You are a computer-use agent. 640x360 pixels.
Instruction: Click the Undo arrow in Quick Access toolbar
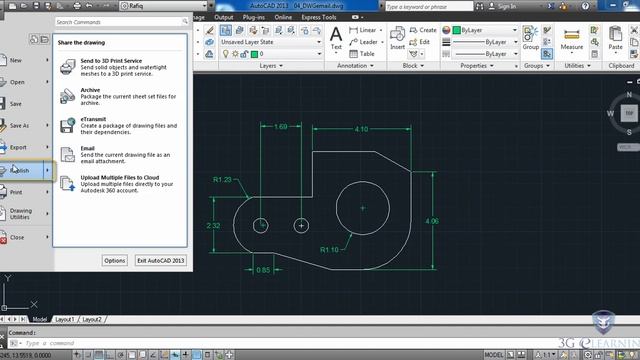tap(89, 6)
